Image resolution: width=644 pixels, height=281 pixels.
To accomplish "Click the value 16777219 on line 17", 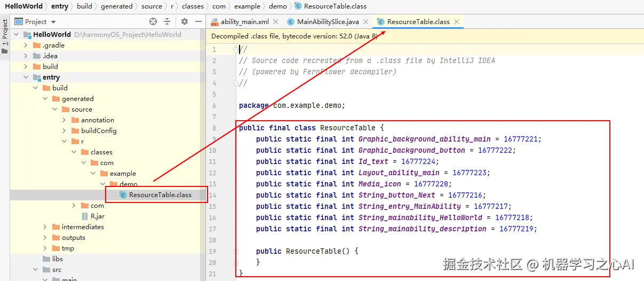I will pos(516,229).
